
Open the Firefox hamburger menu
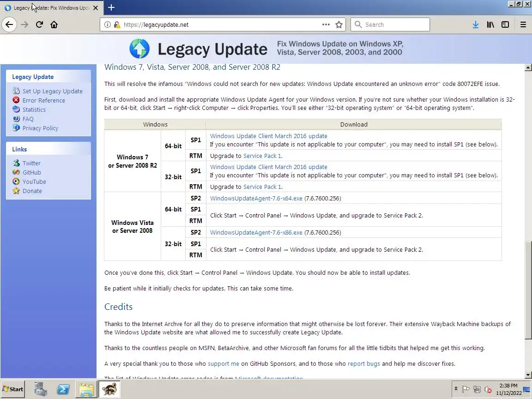[523, 24]
